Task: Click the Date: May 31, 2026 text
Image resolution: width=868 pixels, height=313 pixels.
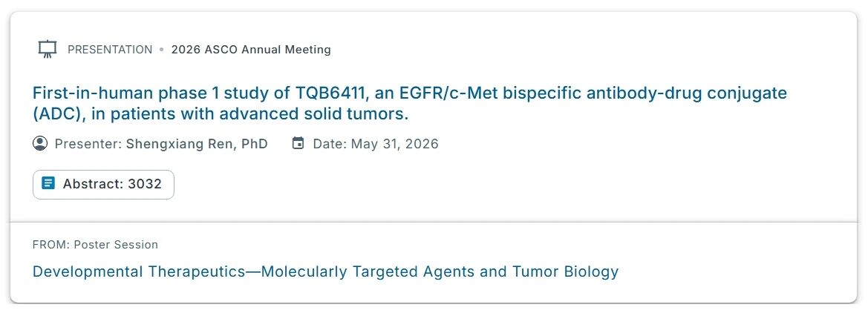Action: coord(375,144)
